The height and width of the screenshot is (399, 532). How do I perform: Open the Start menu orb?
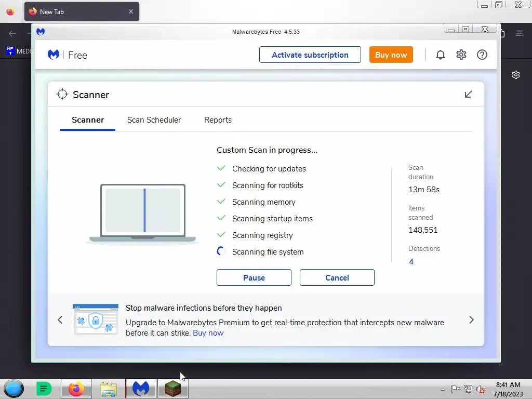tap(14, 389)
